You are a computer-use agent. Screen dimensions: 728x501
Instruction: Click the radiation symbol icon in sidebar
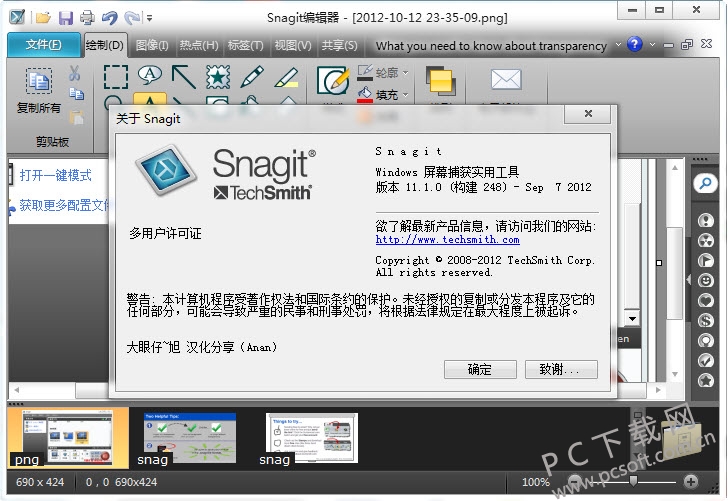(706, 240)
